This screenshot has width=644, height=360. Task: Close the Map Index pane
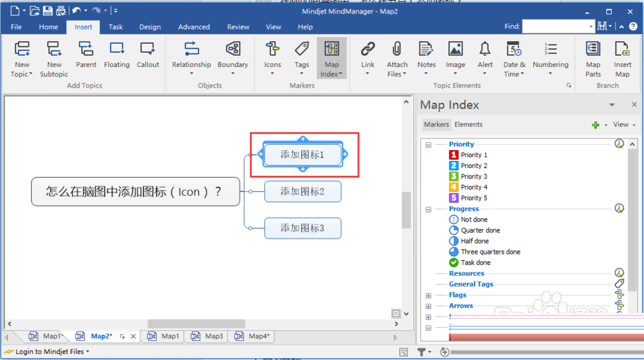[x=634, y=105]
